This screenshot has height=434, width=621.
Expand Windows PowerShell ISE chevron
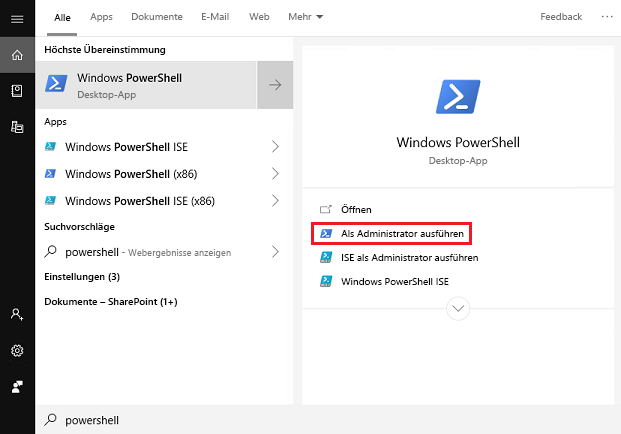275,147
